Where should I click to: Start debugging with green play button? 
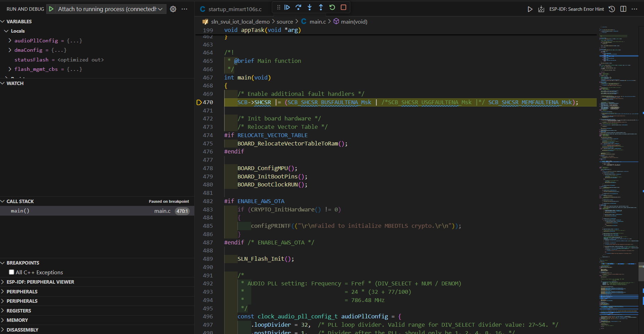click(x=51, y=9)
